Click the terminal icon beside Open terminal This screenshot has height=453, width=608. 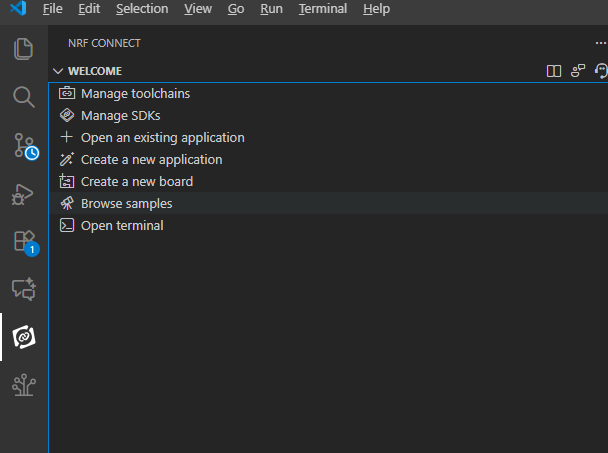(x=67, y=225)
